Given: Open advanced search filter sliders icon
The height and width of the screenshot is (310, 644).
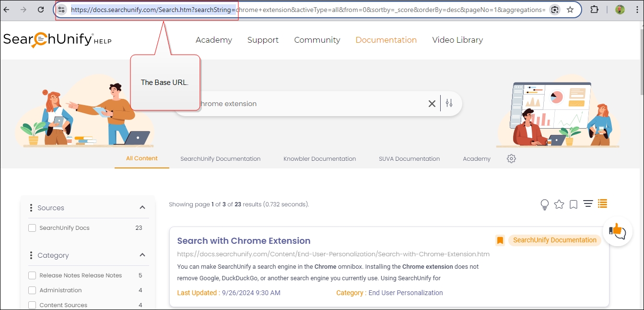Looking at the screenshot, I should 449,103.
